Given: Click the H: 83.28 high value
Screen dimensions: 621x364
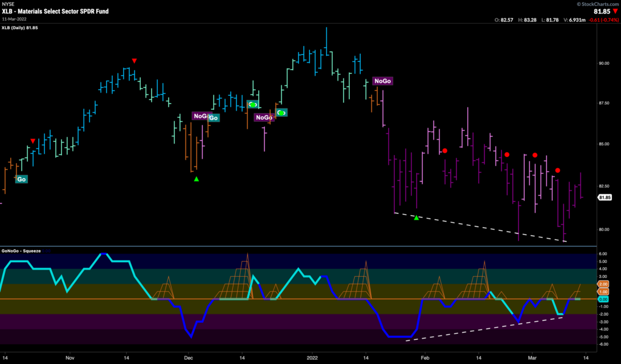Looking at the screenshot, I should (527, 20).
